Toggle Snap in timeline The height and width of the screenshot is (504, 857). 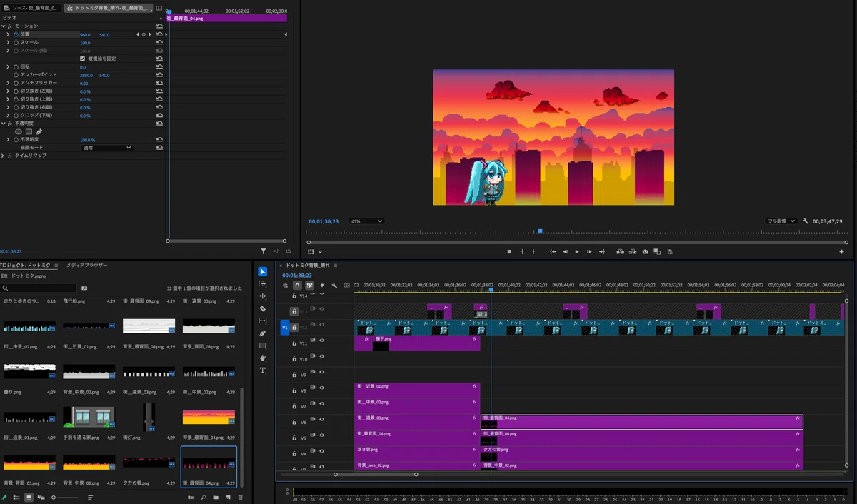pyautogui.click(x=297, y=285)
